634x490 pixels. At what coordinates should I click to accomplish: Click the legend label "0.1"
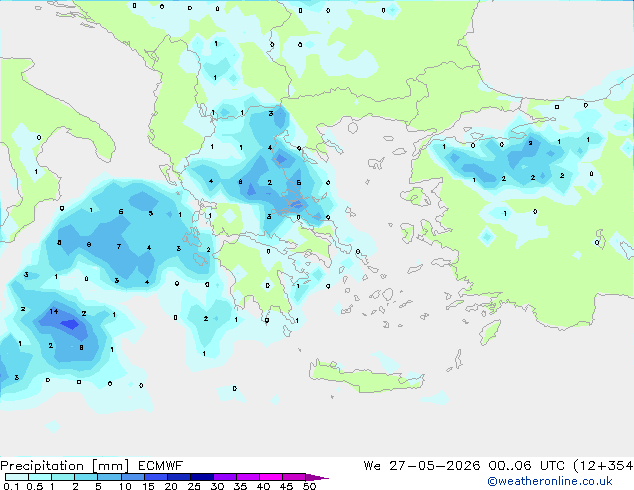click(x=11, y=486)
